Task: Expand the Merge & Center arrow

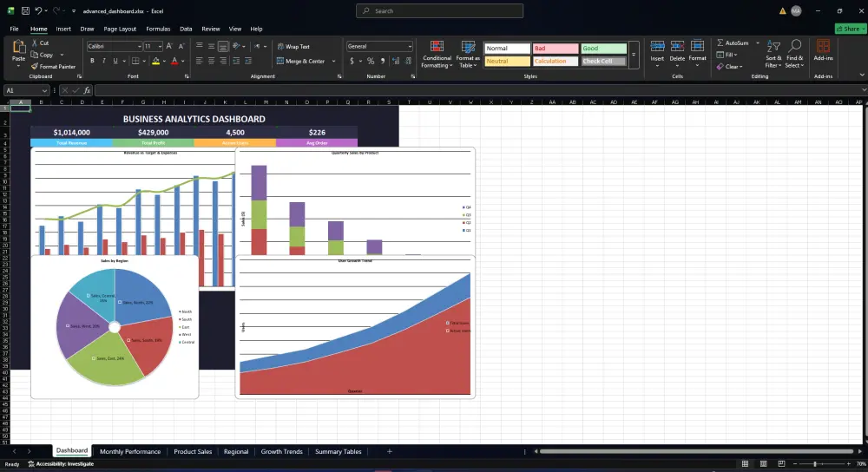Action: click(x=333, y=61)
